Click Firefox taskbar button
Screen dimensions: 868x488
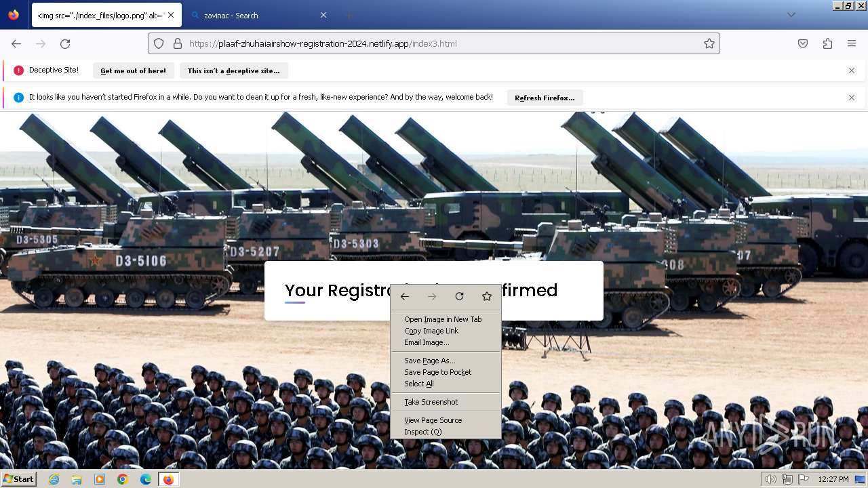(168, 479)
